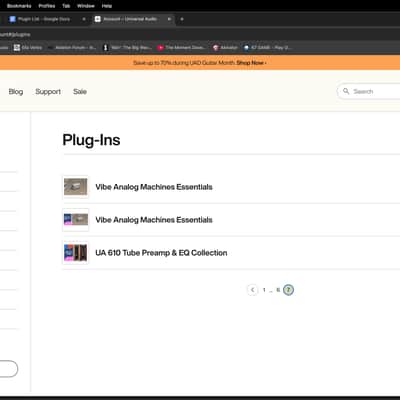Open the Window menu
This screenshot has width=400, height=400.
tap(86, 6)
